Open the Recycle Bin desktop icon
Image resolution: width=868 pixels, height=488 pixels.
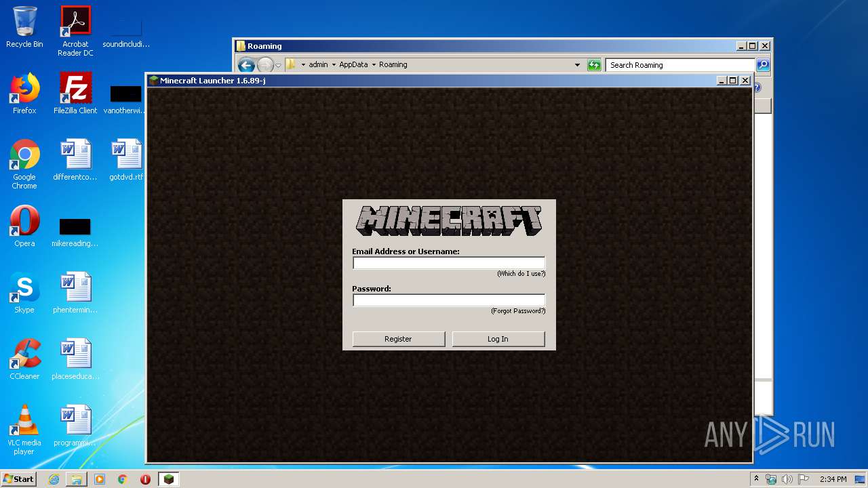click(24, 27)
